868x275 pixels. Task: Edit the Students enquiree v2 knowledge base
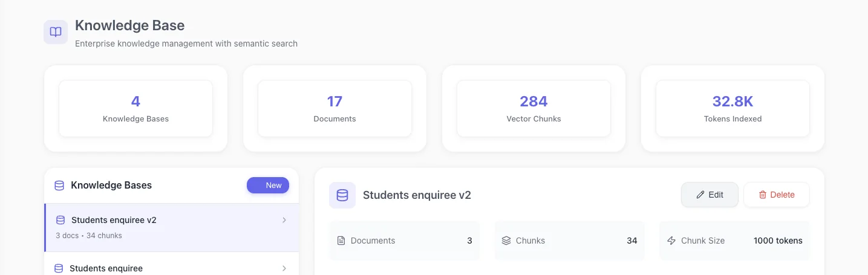point(710,195)
